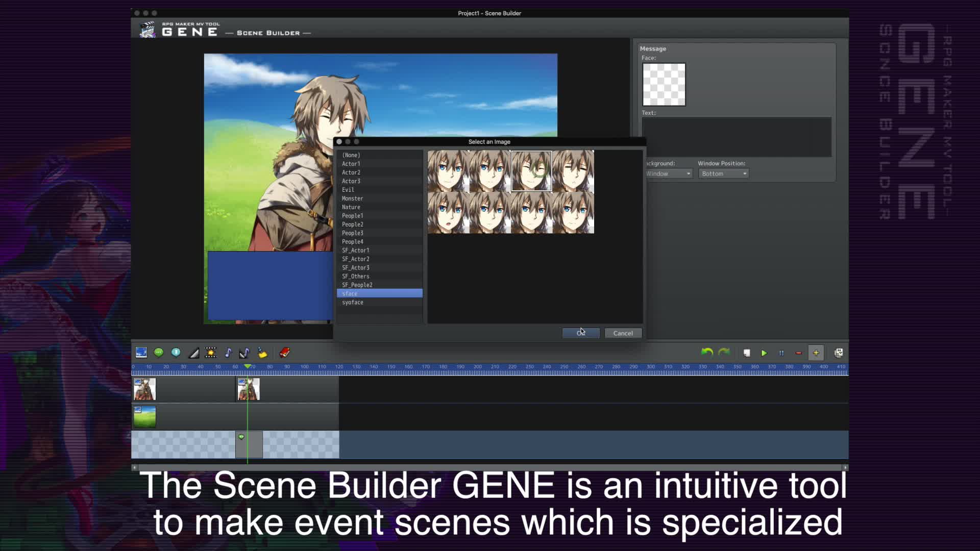Image resolution: width=980 pixels, height=551 pixels.
Task: Click the Cancel button
Action: click(623, 333)
